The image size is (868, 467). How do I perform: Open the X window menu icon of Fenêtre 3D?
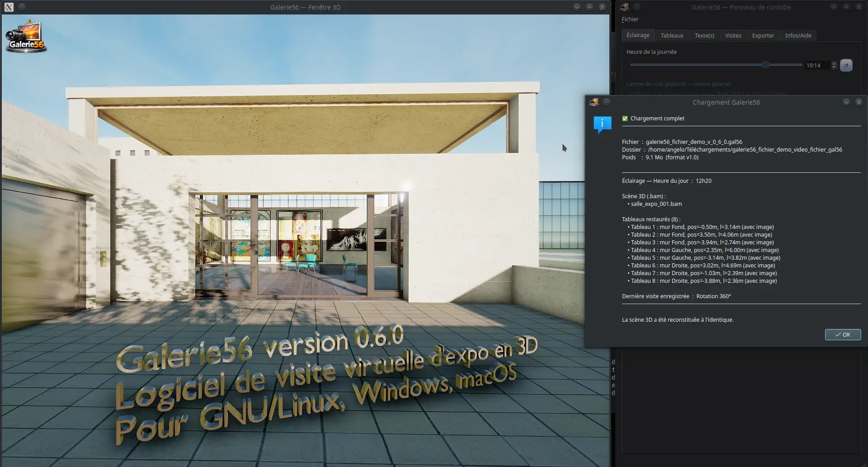pyautogui.click(x=9, y=7)
